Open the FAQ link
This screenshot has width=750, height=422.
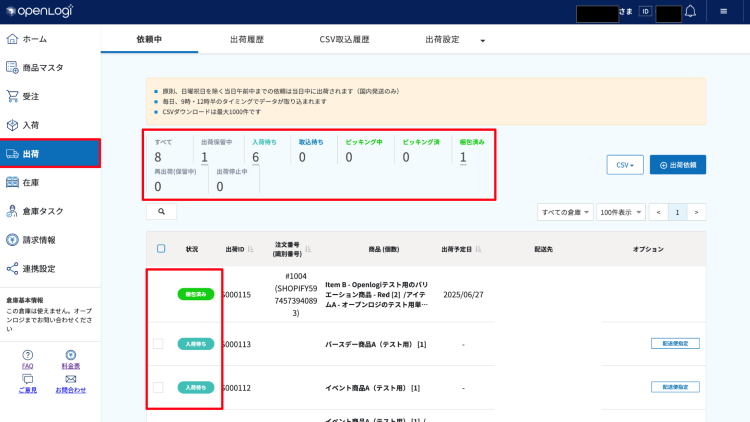point(28,366)
